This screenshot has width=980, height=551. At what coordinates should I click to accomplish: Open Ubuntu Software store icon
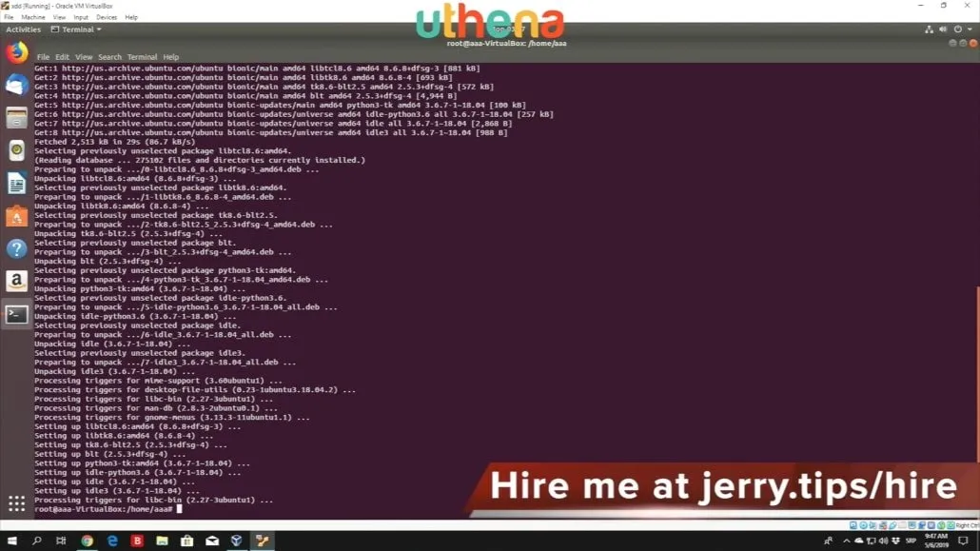[17, 216]
